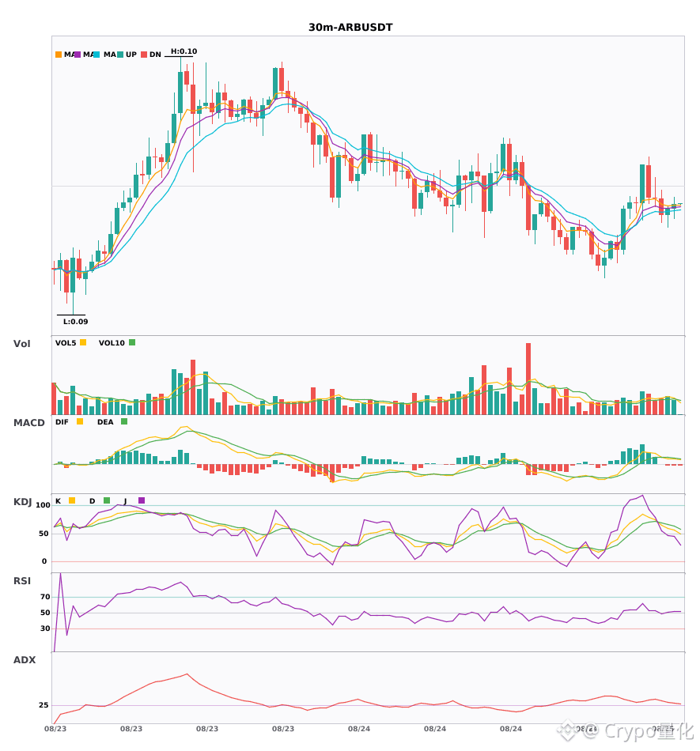Click the VOL10 legend text
The height and width of the screenshot is (751, 700).
(112, 343)
